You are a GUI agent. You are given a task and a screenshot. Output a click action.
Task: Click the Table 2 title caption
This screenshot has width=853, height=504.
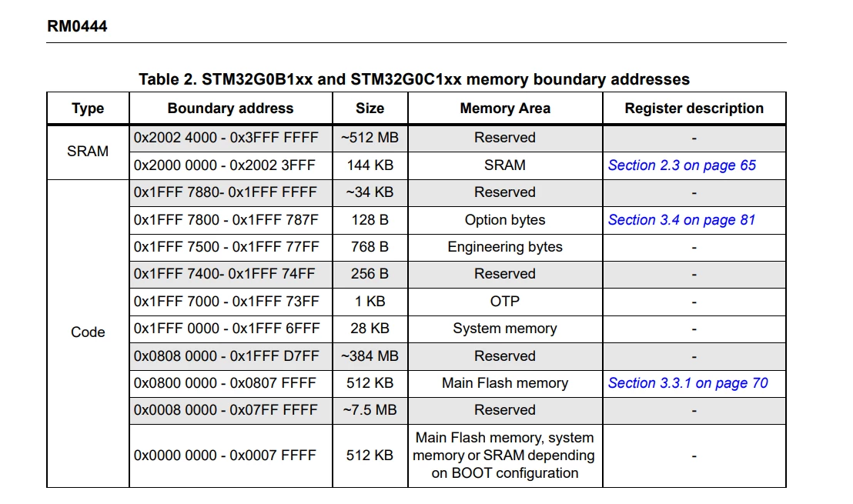point(414,79)
